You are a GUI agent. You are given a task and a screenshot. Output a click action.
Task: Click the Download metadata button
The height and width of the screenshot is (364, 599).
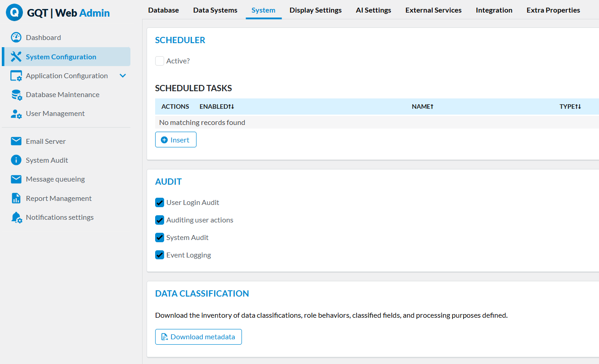(x=198, y=337)
